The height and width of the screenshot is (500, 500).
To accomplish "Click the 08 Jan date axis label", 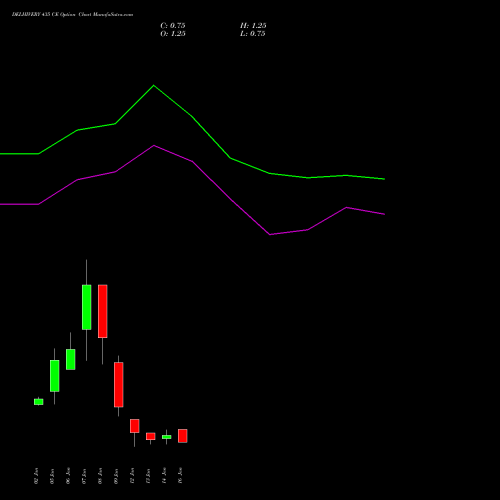I will click(100, 476).
